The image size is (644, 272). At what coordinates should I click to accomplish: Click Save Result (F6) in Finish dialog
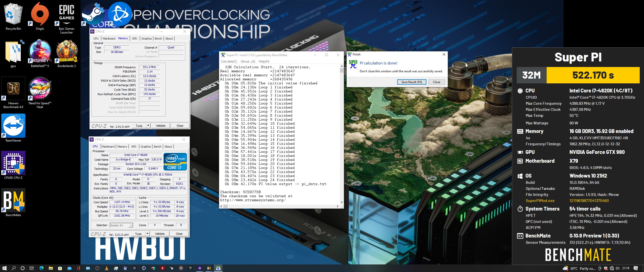412,82
